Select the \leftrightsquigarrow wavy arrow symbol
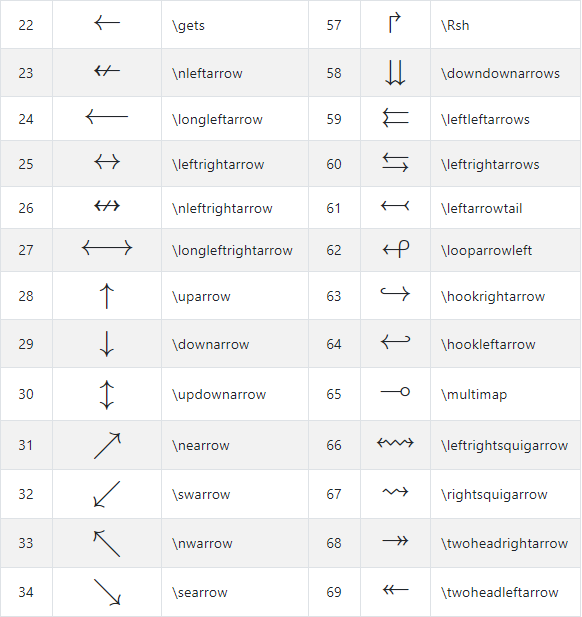This screenshot has height=617, width=582. tap(395, 443)
